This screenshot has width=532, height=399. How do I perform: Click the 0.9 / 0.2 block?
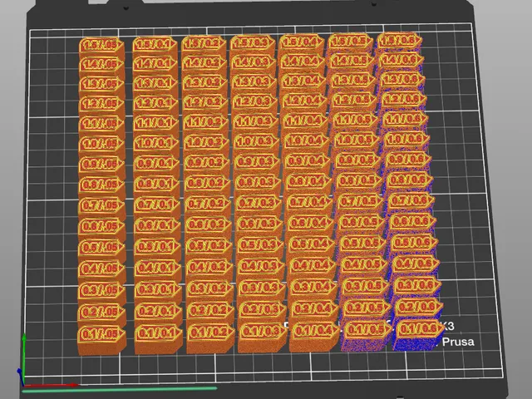pyautogui.click(x=207, y=163)
